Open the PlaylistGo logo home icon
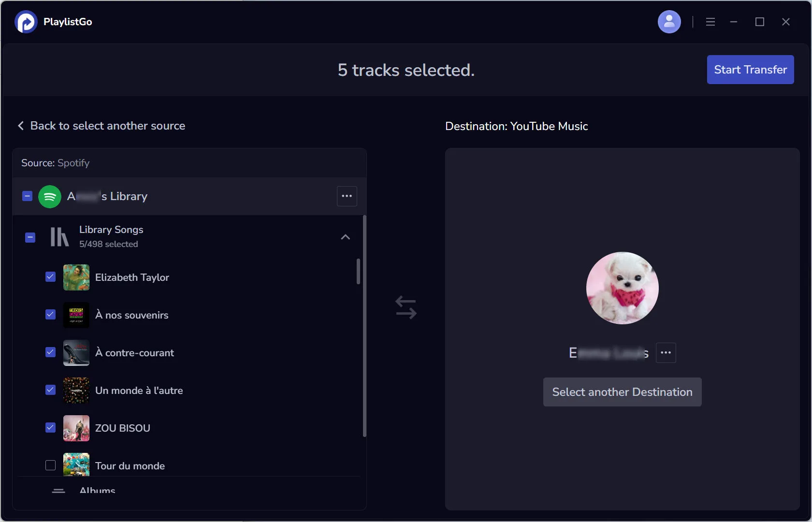The width and height of the screenshot is (812, 522). [x=25, y=22]
